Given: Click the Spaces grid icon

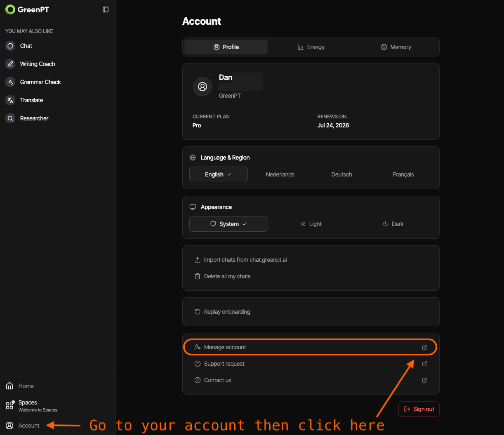Looking at the screenshot, I should click(x=9, y=405).
